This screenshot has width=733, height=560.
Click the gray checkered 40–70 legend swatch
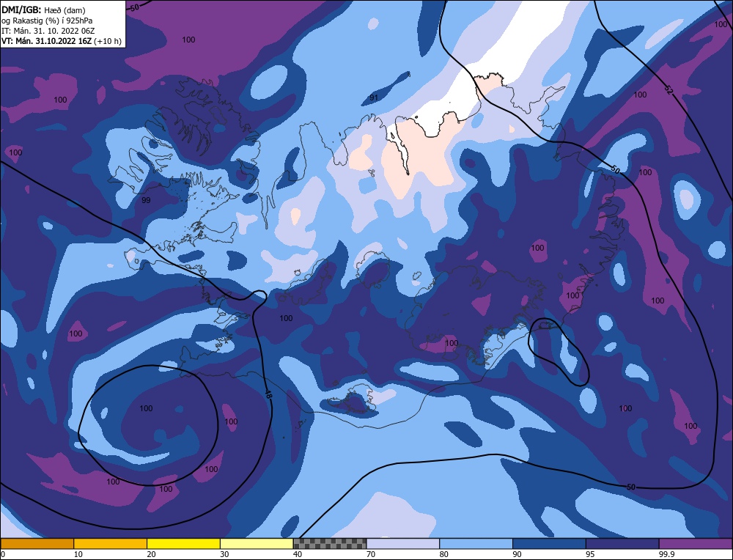[x=330, y=543]
